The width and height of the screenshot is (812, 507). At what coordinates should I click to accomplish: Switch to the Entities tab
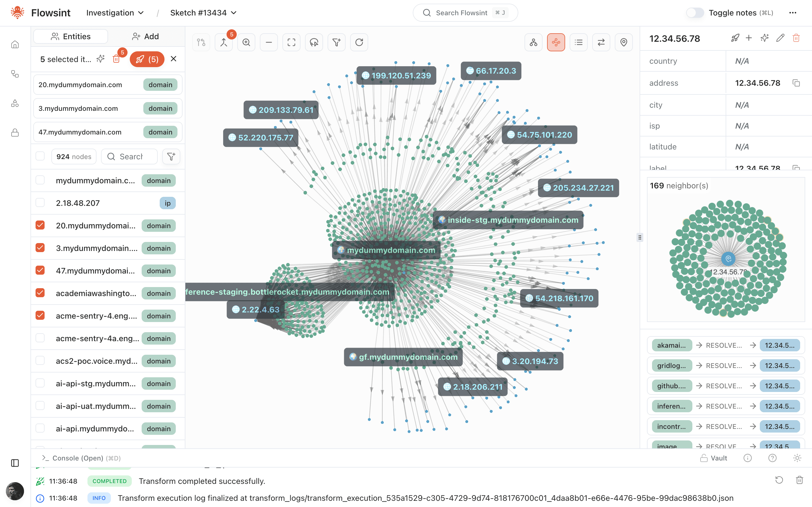click(x=70, y=36)
